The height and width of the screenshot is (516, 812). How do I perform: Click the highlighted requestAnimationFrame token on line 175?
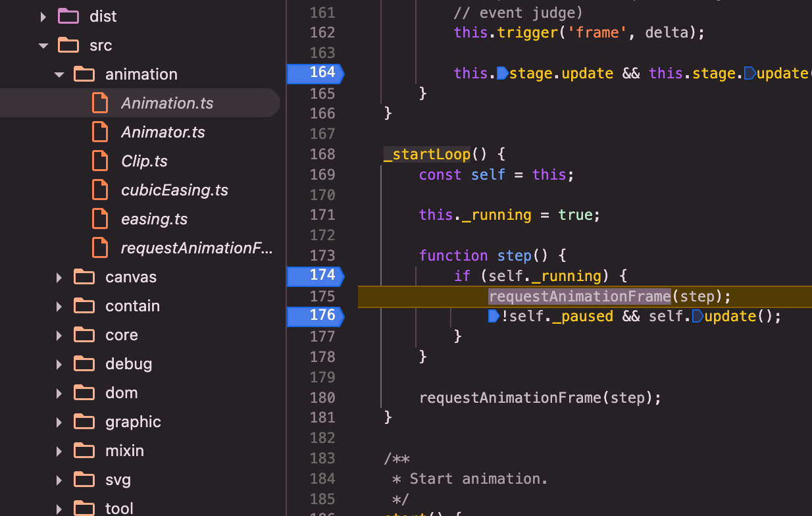(x=579, y=296)
